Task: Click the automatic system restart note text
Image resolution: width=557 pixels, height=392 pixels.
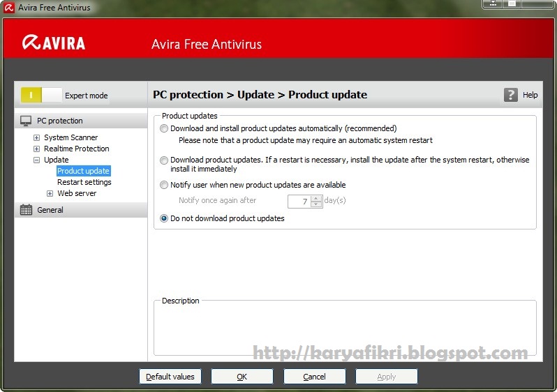Action: (x=306, y=140)
